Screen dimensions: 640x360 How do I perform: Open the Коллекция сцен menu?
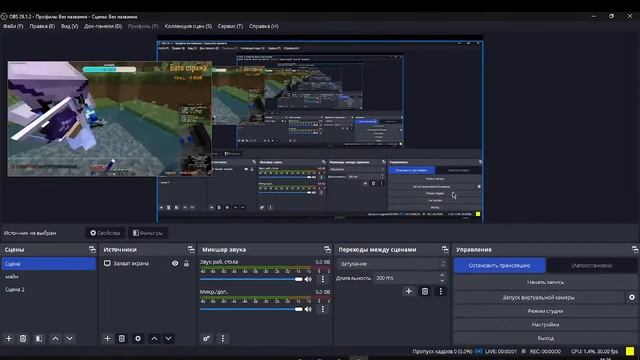tap(188, 26)
